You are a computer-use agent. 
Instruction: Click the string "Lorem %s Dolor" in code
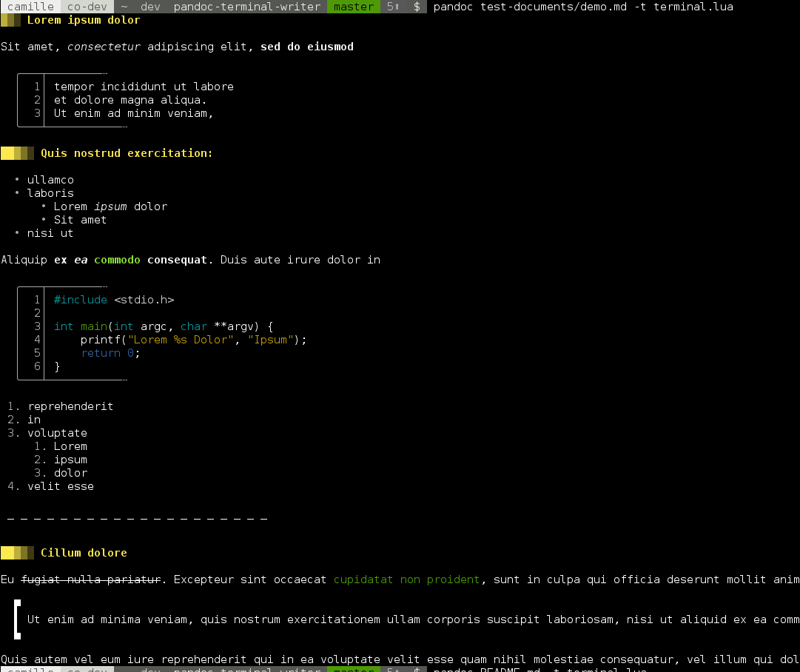click(181, 340)
